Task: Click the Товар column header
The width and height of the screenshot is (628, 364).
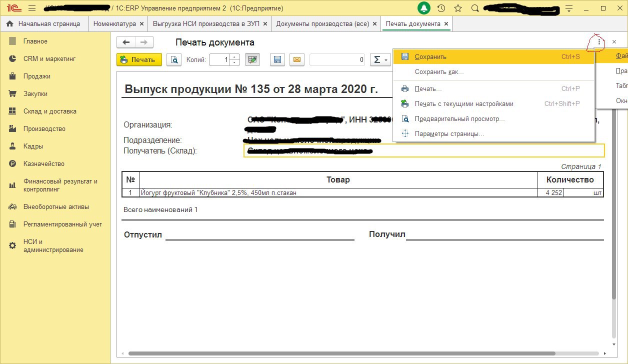Action: pos(338,179)
